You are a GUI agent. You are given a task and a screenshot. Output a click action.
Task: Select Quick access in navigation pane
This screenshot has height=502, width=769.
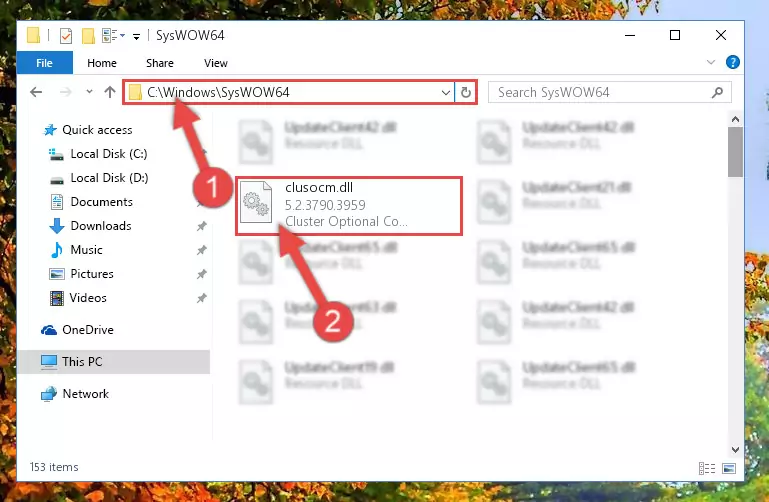click(97, 130)
